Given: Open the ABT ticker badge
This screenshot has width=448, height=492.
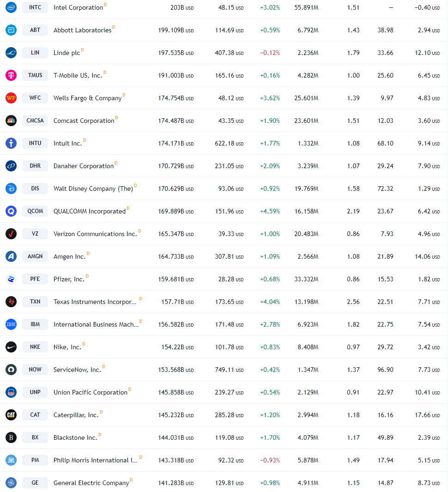Looking at the screenshot, I should pos(35,30).
